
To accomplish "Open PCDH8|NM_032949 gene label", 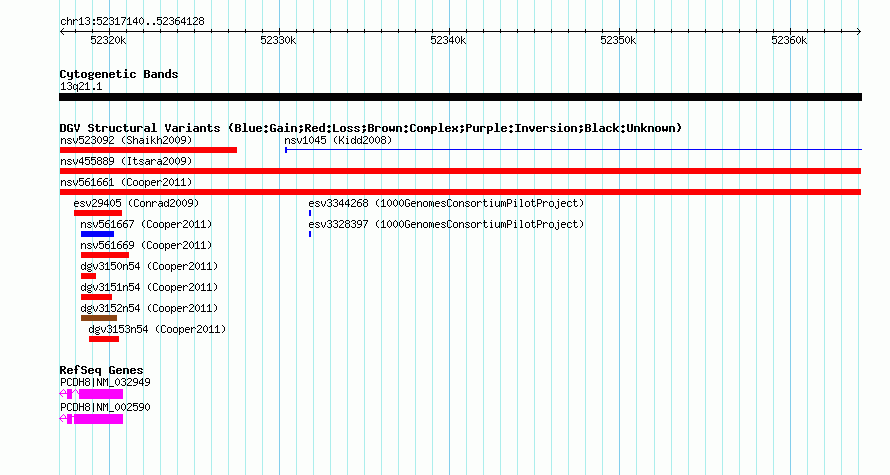I will coord(105,382).
